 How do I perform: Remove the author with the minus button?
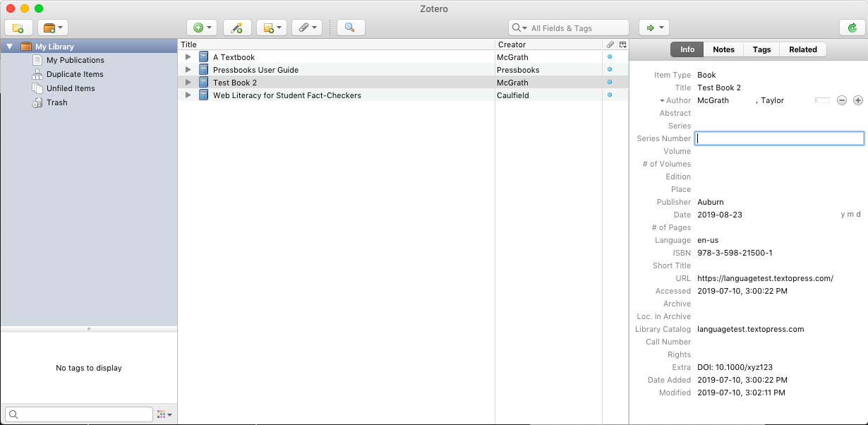click(842, 100)
